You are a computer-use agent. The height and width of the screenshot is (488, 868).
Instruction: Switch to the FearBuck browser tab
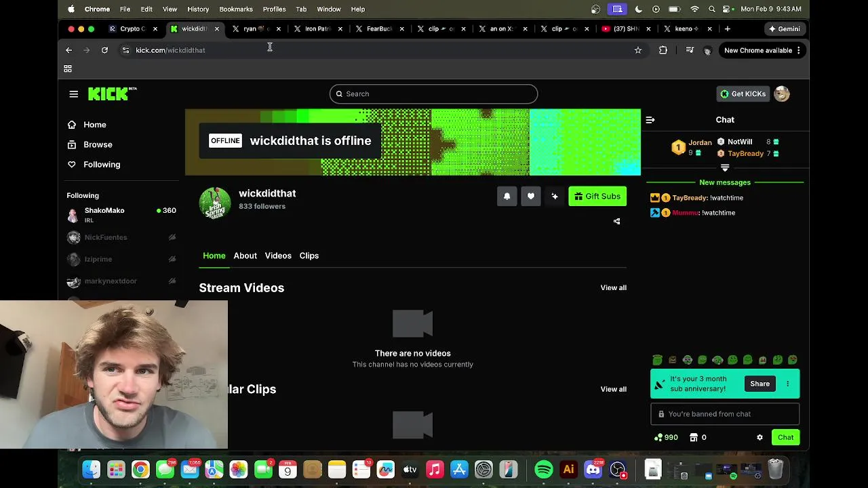[380, 29]
